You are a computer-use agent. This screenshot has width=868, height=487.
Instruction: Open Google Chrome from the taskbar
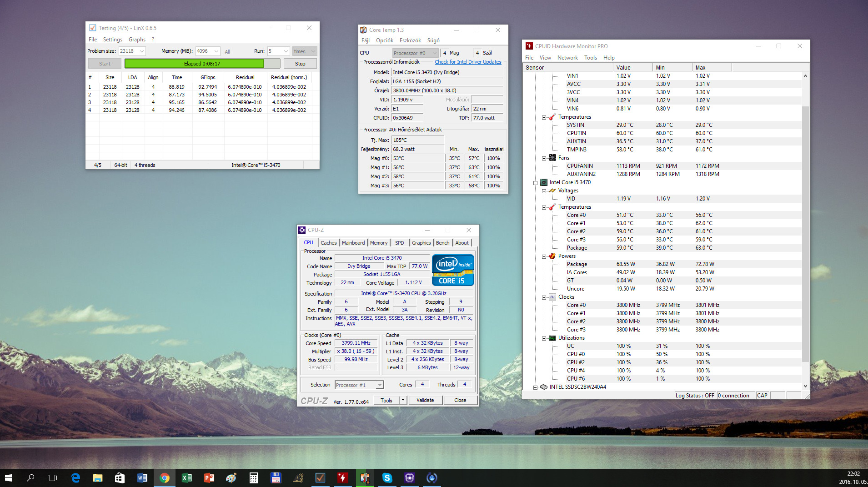point(165,477)
